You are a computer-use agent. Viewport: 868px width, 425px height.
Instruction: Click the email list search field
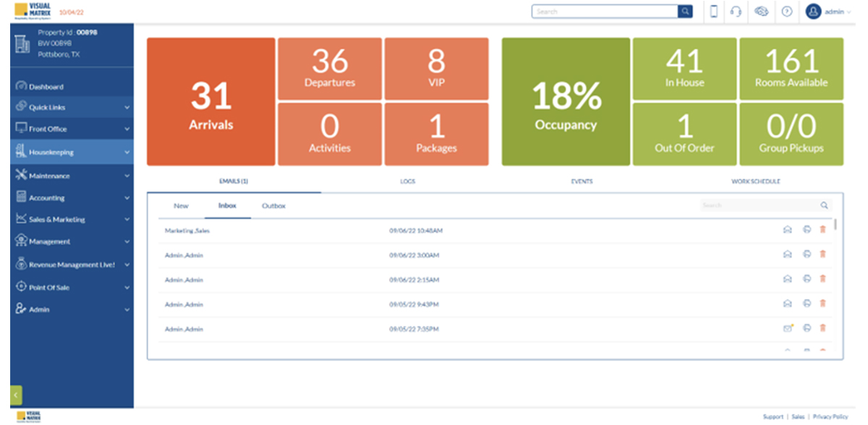click(x=759, y=205)
